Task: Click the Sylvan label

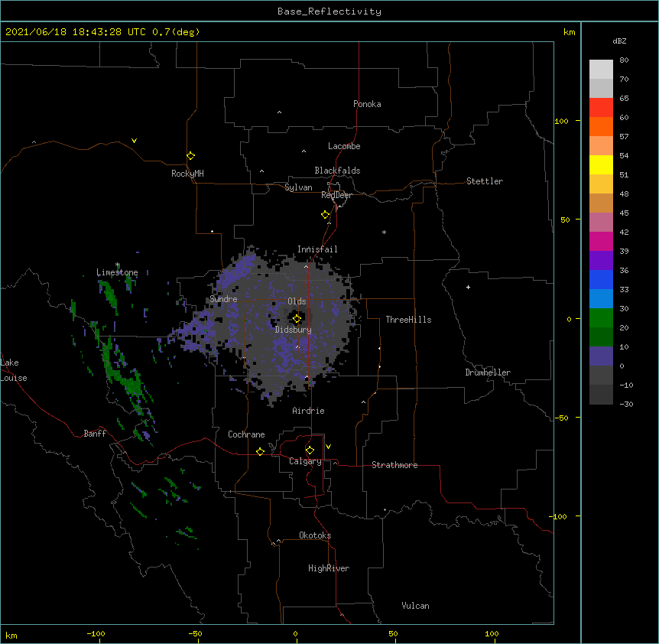Action: pos(298,187)
